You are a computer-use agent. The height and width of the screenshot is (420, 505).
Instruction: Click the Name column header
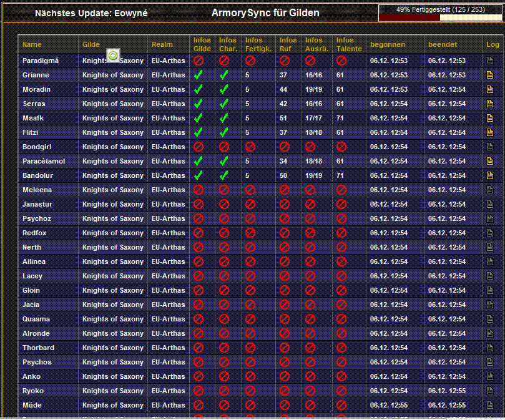pos(32,44)
